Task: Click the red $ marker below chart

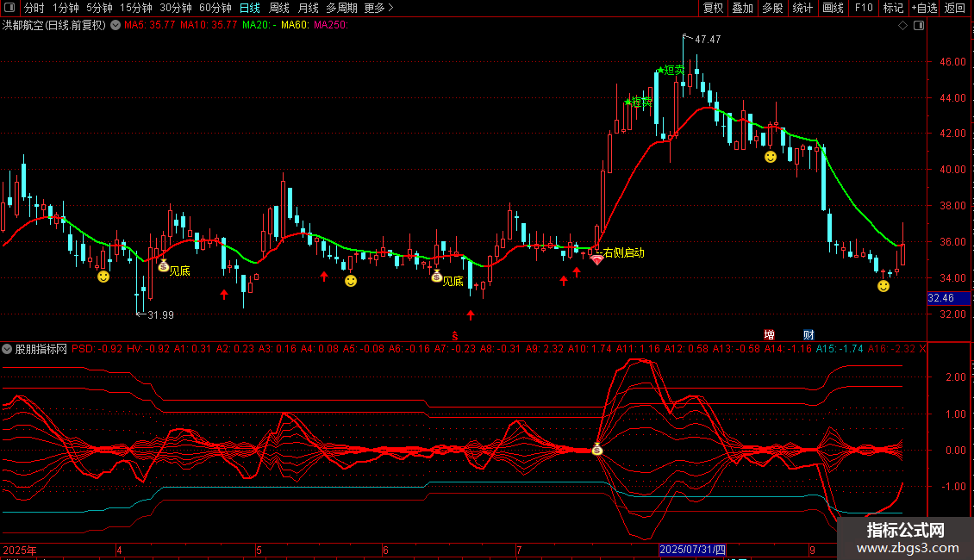Action: click(x=455, y=336)
